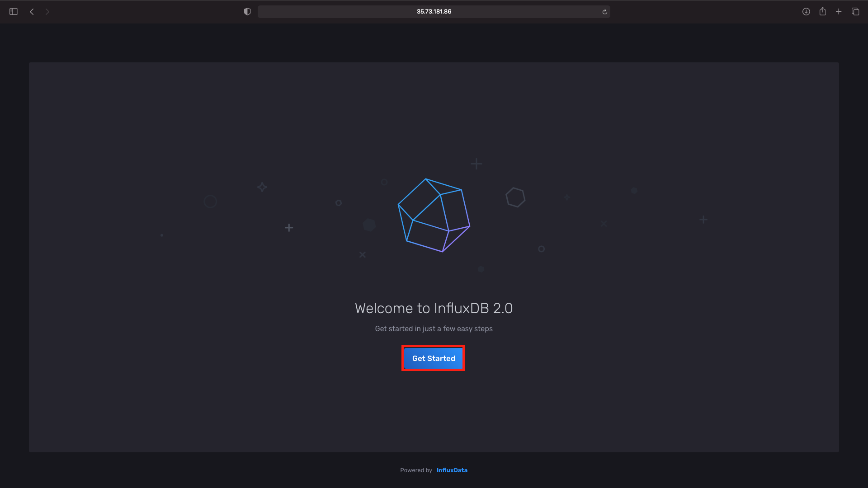Open the tab overview icon

pyautogui.click(x=856, y=12)
